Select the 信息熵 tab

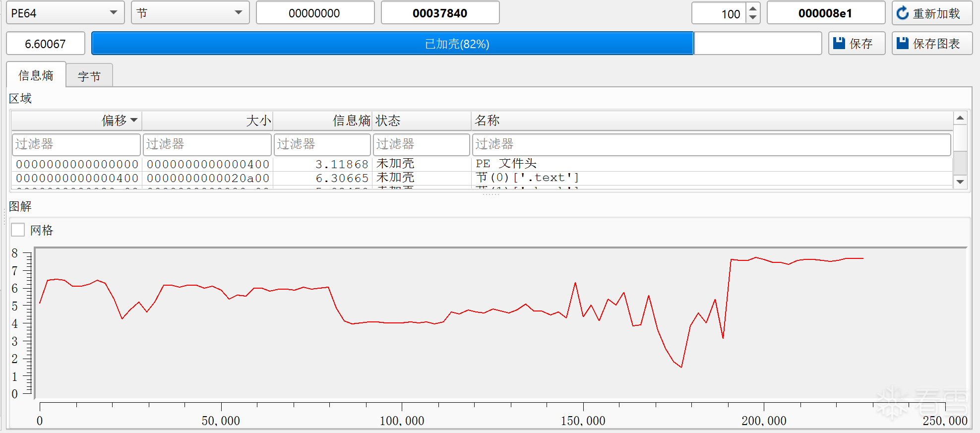(36, 75)
